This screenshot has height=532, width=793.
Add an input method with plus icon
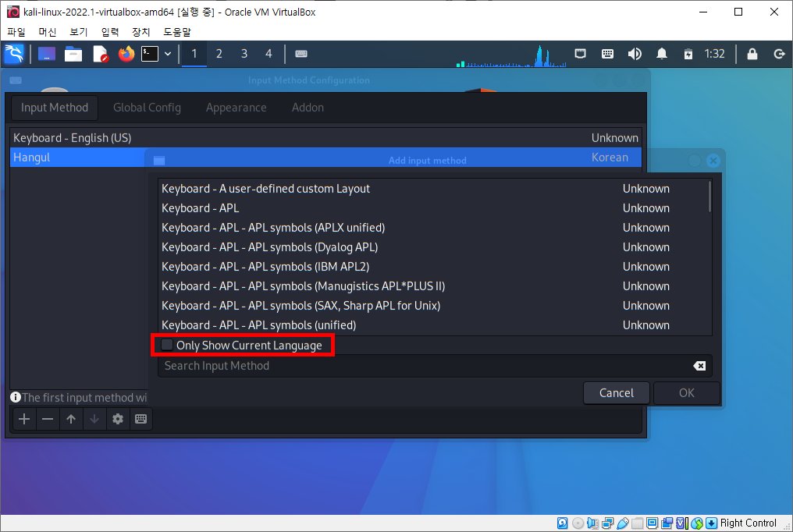coord(24,419)
